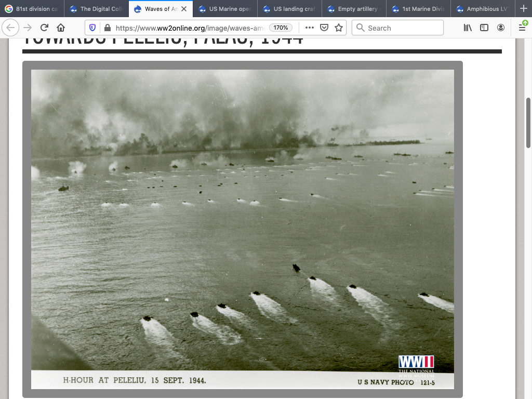532x399 pixels.
Task: Open tracking protection shield info
Action: point(92,28)
